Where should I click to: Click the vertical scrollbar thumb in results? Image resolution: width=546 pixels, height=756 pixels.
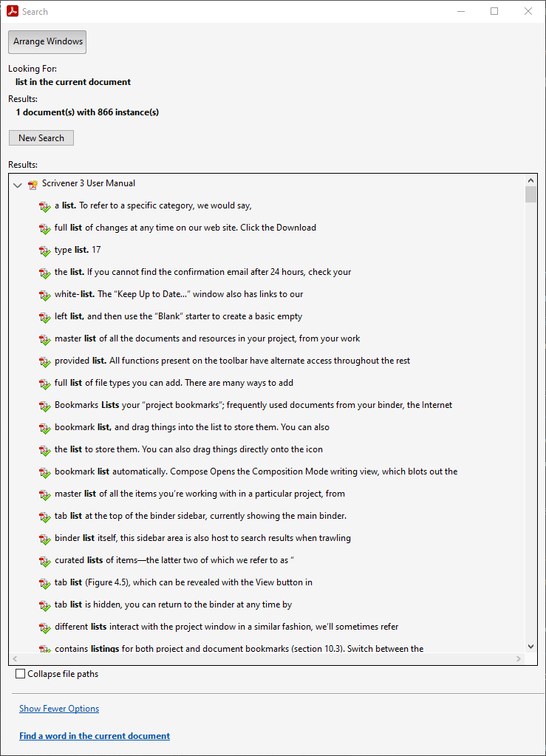530,194
